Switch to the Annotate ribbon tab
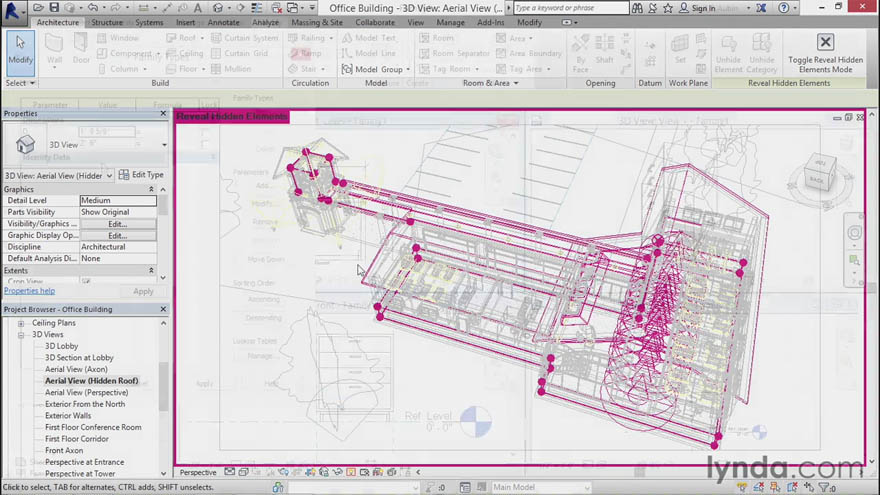This screenshot has width=880, height=495. (x=223, y=22)
